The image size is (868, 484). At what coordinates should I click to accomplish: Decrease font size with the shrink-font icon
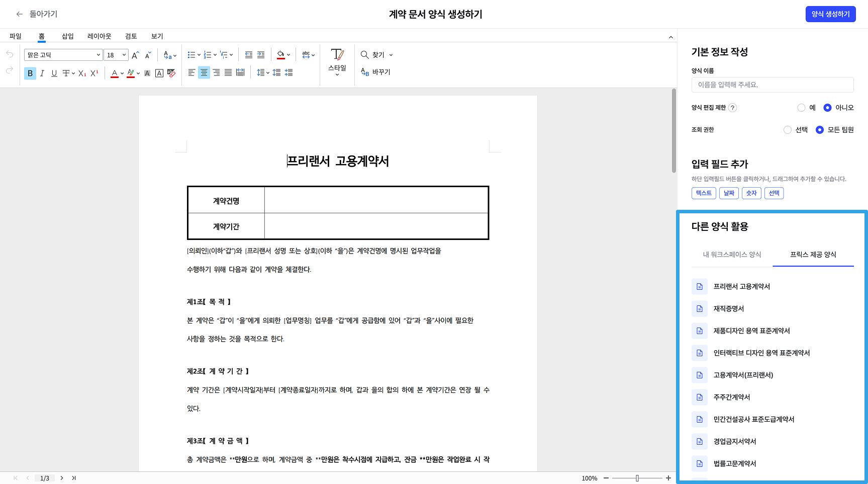(x=148, y=55)
